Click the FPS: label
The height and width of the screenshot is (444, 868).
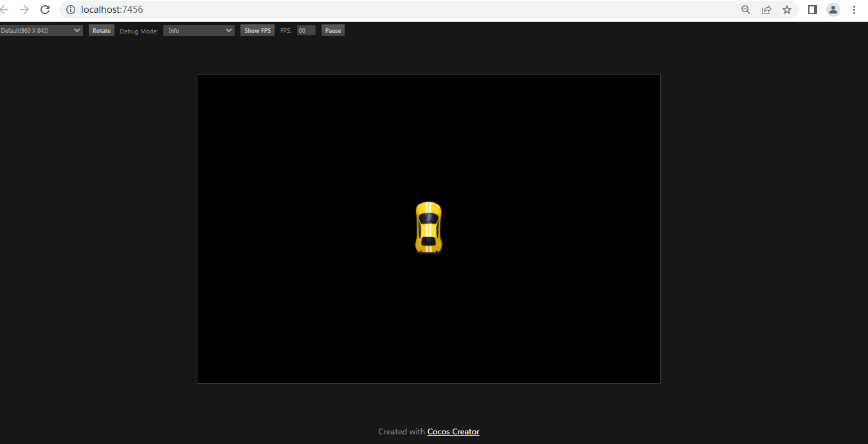coord(286,30)
